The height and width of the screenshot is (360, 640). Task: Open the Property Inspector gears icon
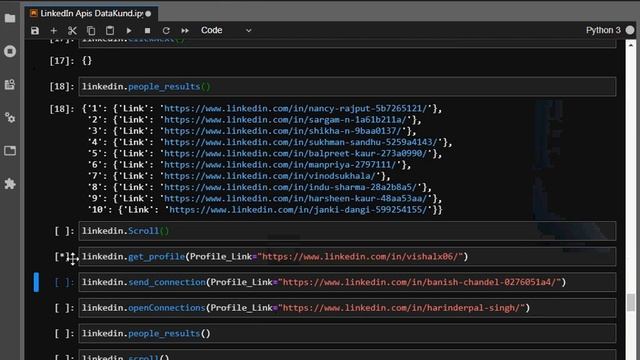[x=10, y=118]
